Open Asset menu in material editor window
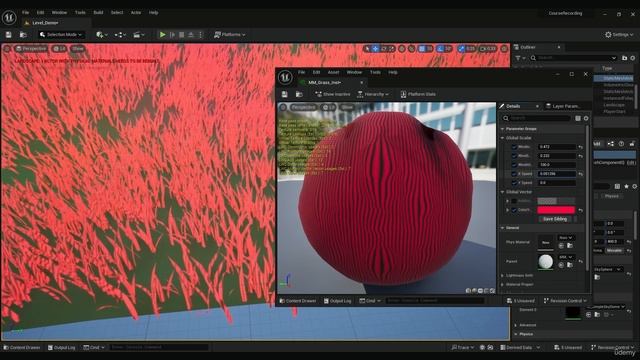This screenshot has height=360, width=640. (333, 72)
